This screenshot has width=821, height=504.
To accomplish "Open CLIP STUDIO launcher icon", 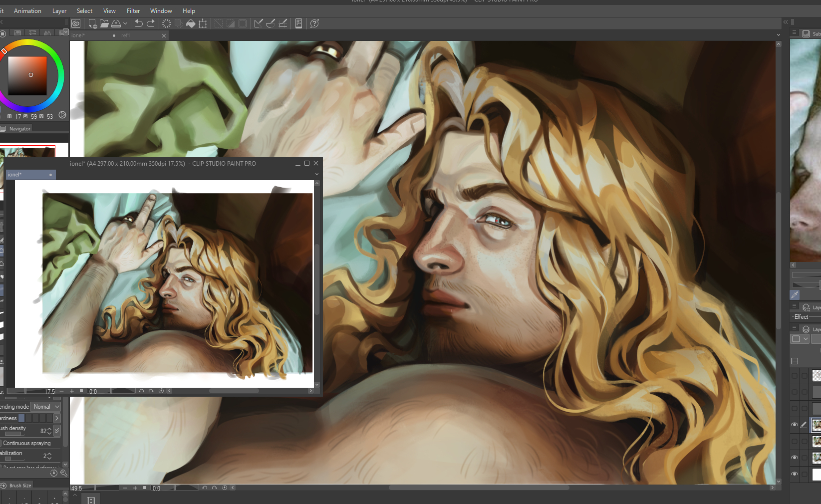I will coord(76,23).
